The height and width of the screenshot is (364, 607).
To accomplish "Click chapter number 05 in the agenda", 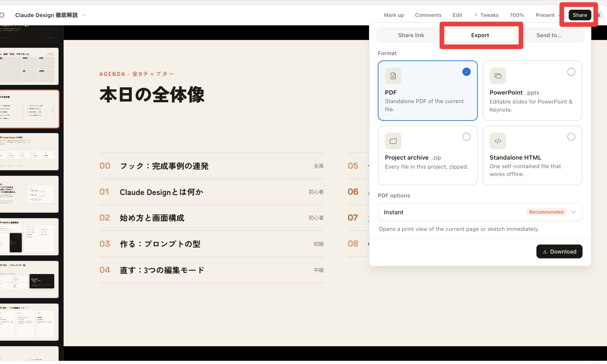I will click(x=353, y=166).
